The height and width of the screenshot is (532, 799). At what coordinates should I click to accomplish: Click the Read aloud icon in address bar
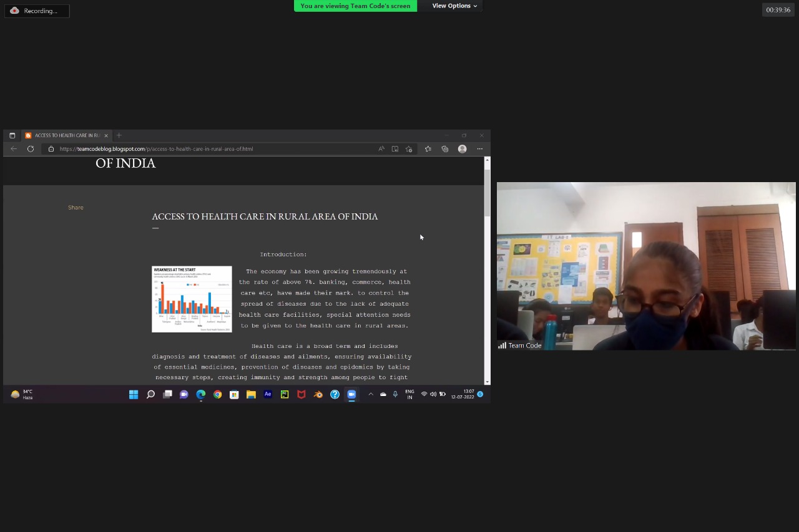click(x=381, y=149)
